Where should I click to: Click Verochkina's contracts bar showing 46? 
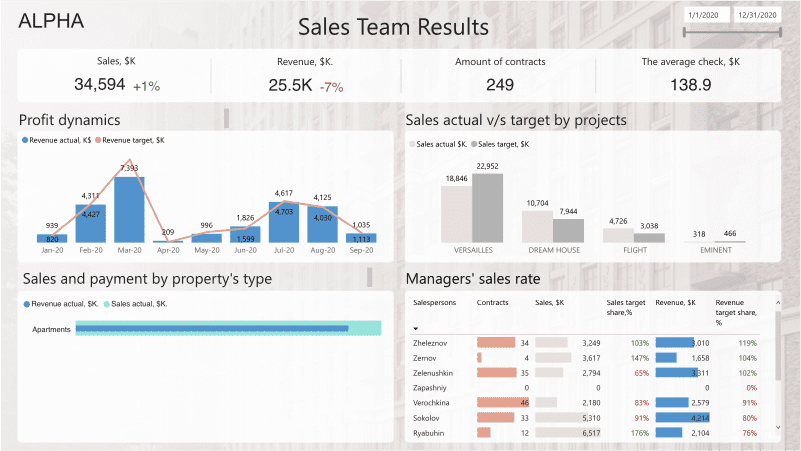coord(503,402)
